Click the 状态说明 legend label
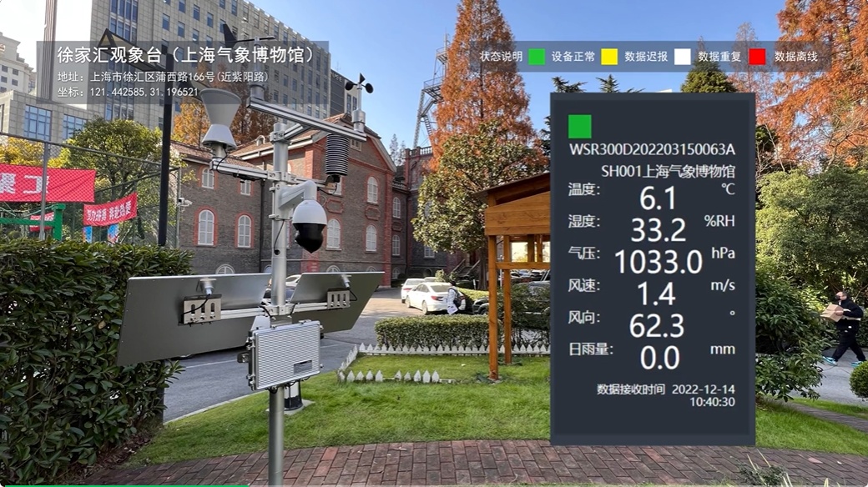 tap(501, 57)
